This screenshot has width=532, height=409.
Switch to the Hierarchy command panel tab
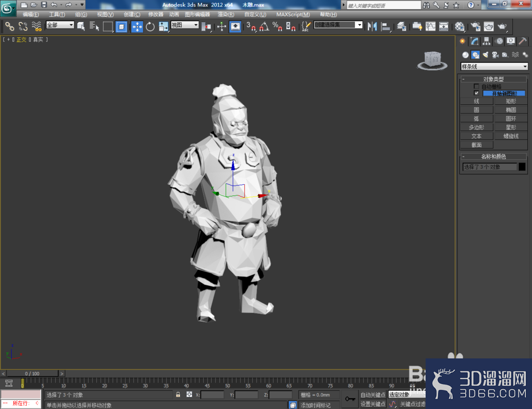tap(487, 42)
